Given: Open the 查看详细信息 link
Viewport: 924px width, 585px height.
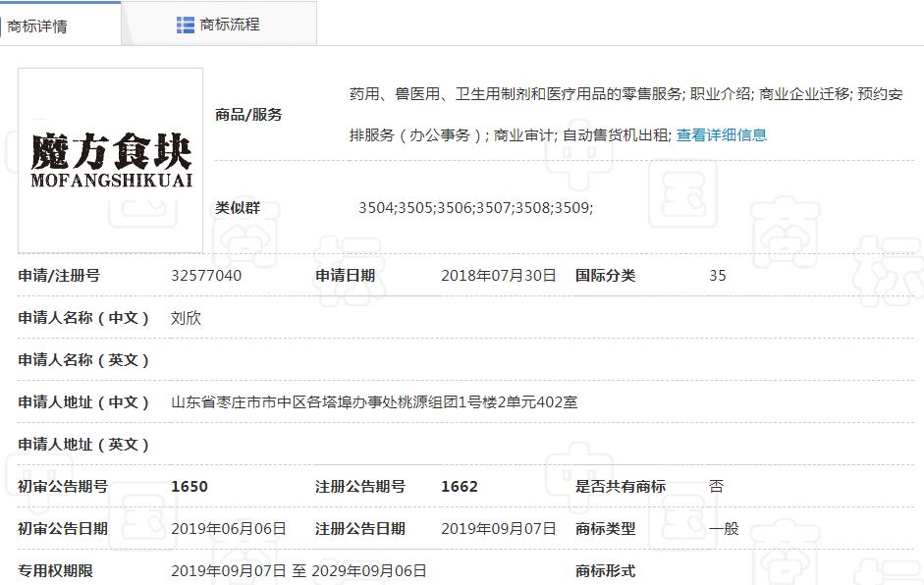Looking at the screenshot, I should coord(722,135).
